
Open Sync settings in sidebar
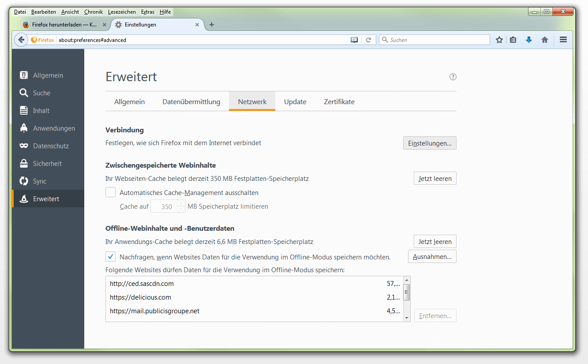coord(48,181)
